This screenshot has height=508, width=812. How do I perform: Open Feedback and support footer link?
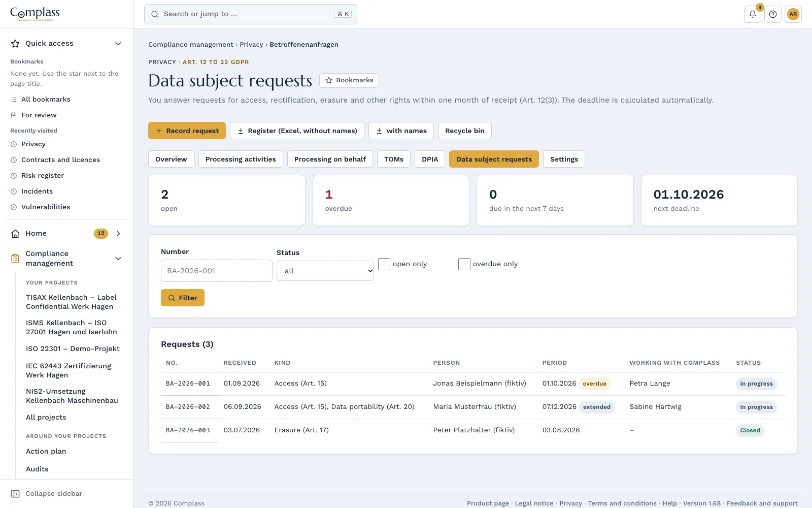pyautogui.click(x=762, y=503)
